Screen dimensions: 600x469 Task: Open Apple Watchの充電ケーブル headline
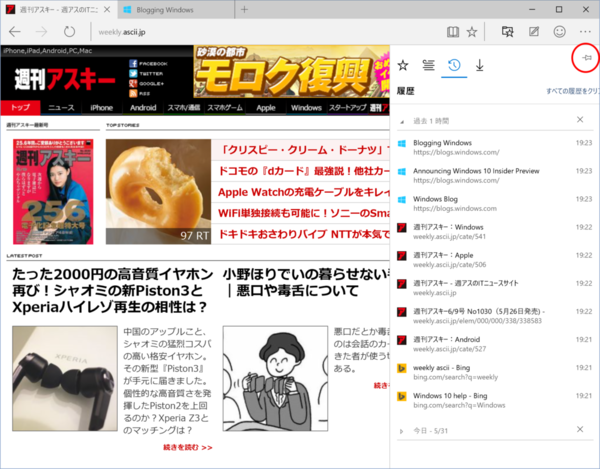click(x=302, y=192)
